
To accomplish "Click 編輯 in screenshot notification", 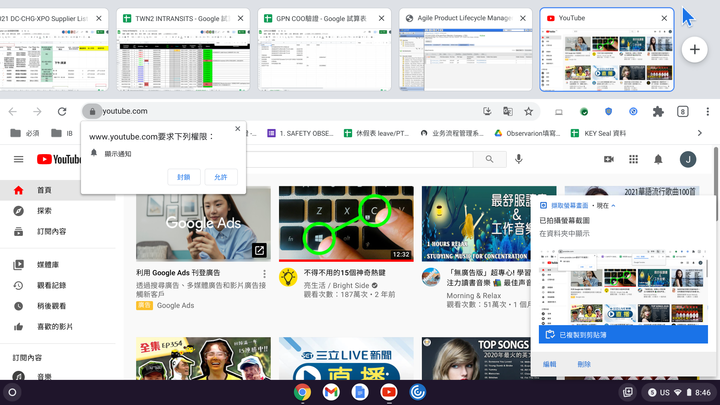I will click(550, 364).
